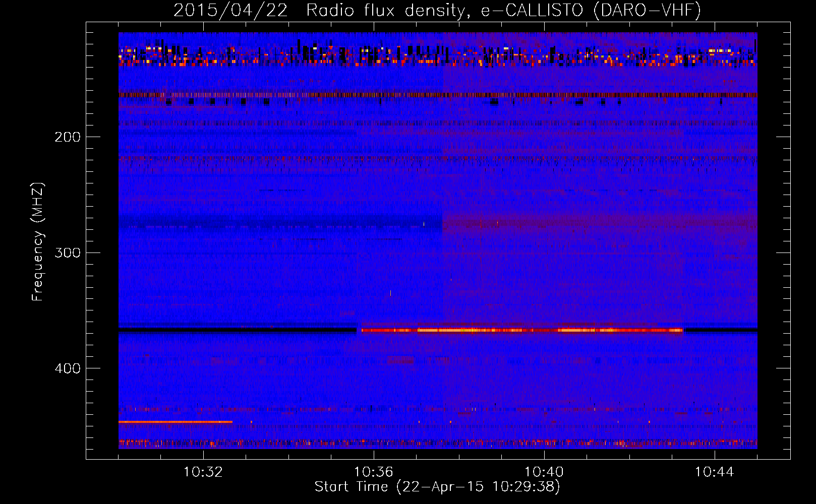This screenshot has width=816, height=504.
Task: Click the 400 frequency tick label
Action: click(x=68, y=368)
